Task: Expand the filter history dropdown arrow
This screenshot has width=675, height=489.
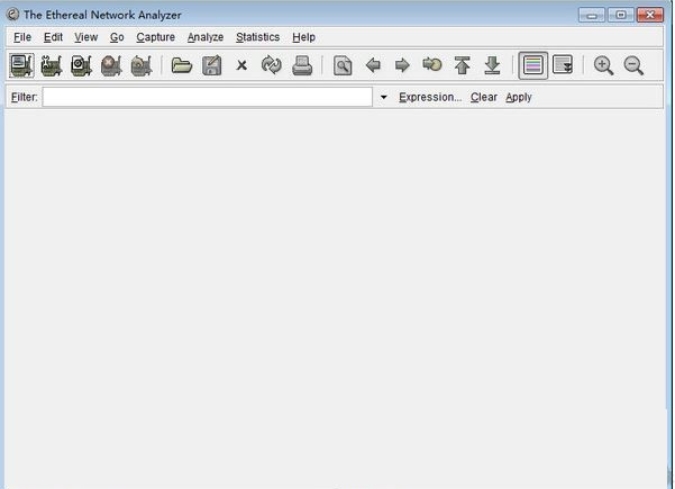Action: click(x=384, y=97)
